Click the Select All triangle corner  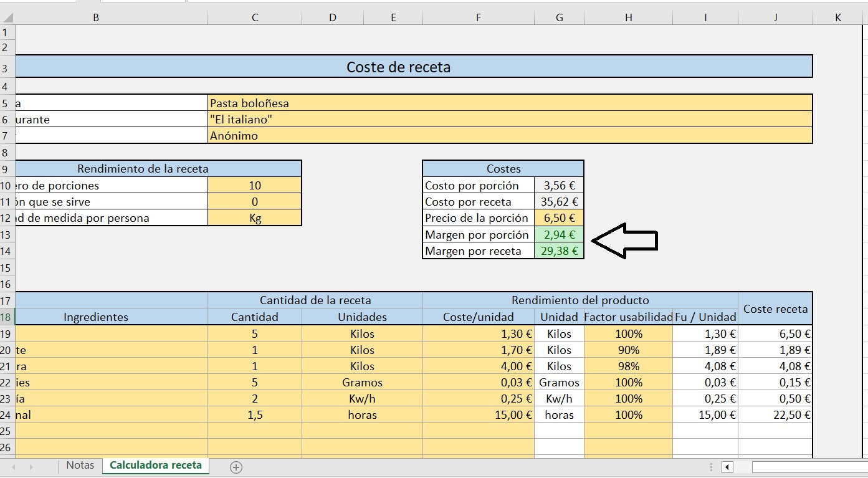[7, 16]
